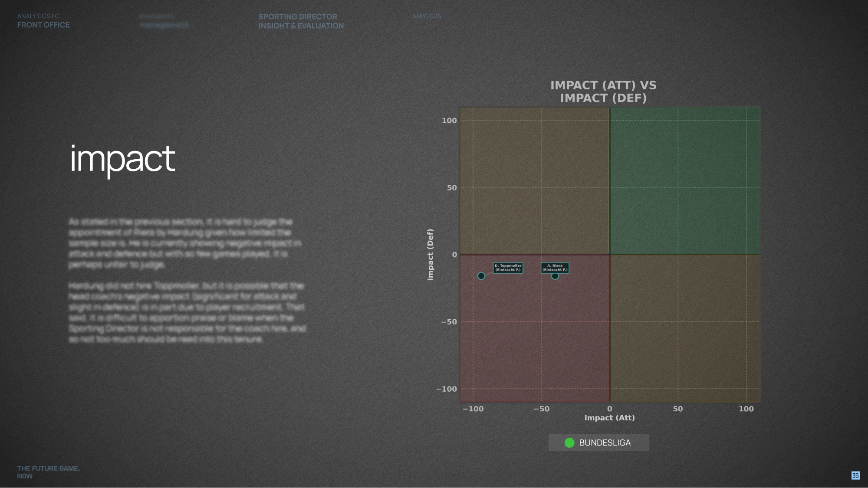Click the Impact (Att) x-axis label
Image resolution: width=868 pixels, height=488 pixels.
tap(609, 418)
